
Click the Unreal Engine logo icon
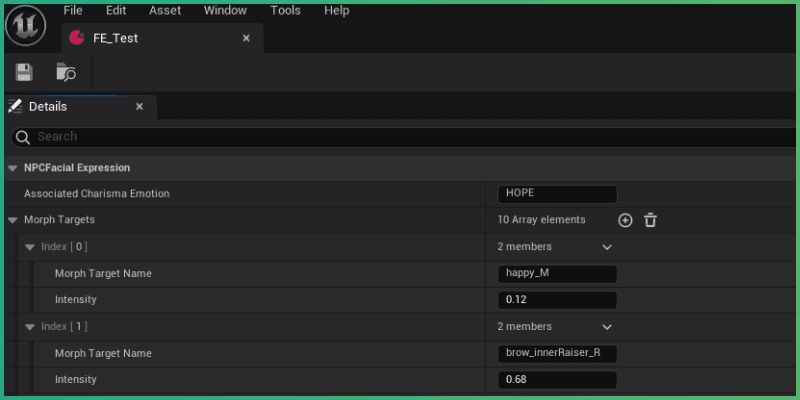pyautogui.click(x=26, y=26)
